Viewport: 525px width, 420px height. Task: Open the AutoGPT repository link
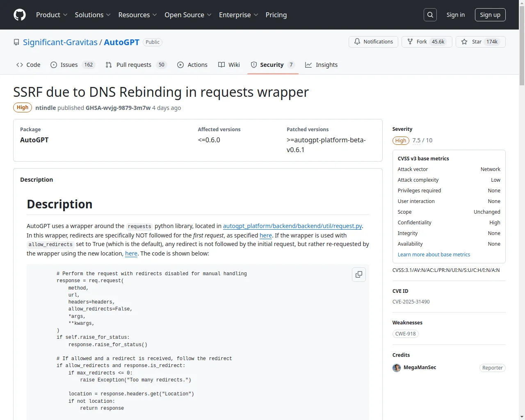[x=122, y=42]
